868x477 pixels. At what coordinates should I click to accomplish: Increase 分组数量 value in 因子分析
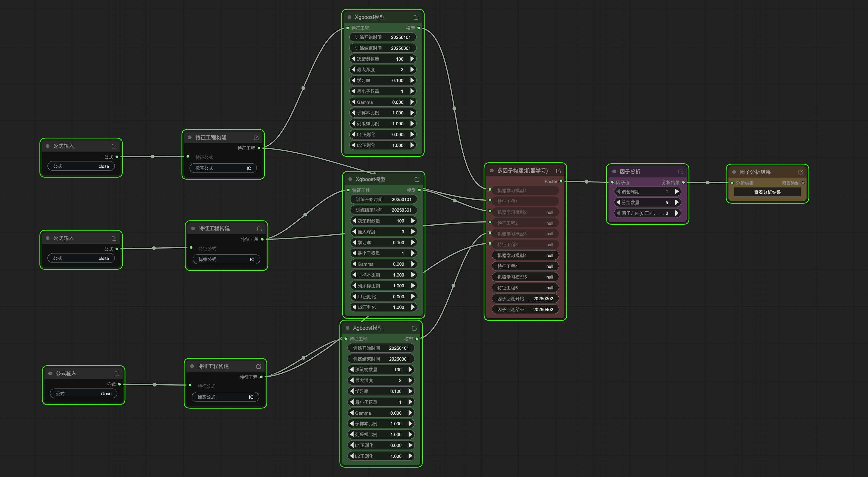click(677, 202)
